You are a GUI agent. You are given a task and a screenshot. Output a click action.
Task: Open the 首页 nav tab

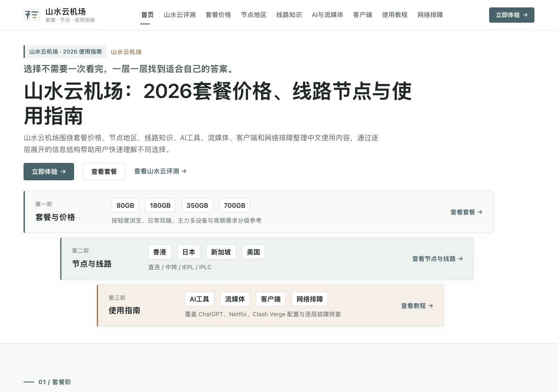pyautogui.click(x=147, y=15)
